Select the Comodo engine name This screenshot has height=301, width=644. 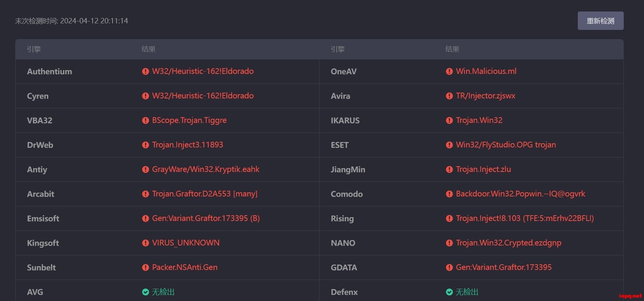(347, 194)
